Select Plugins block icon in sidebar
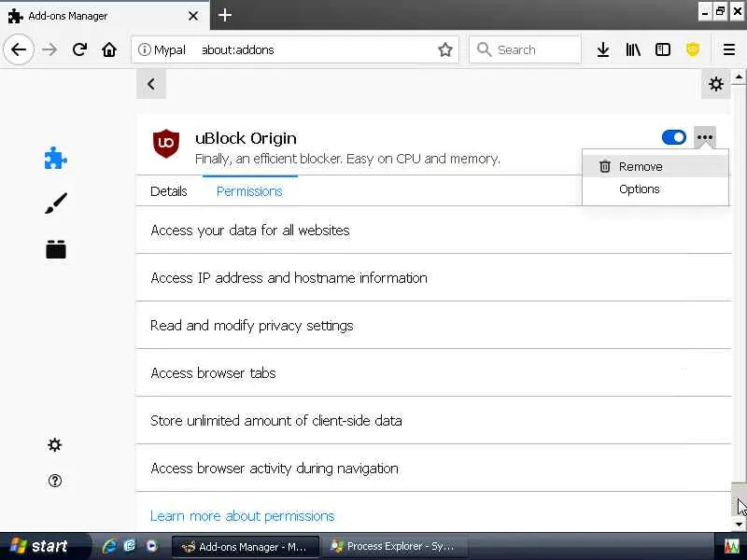This screenshot has height=560, width=747. coord(56,249)
